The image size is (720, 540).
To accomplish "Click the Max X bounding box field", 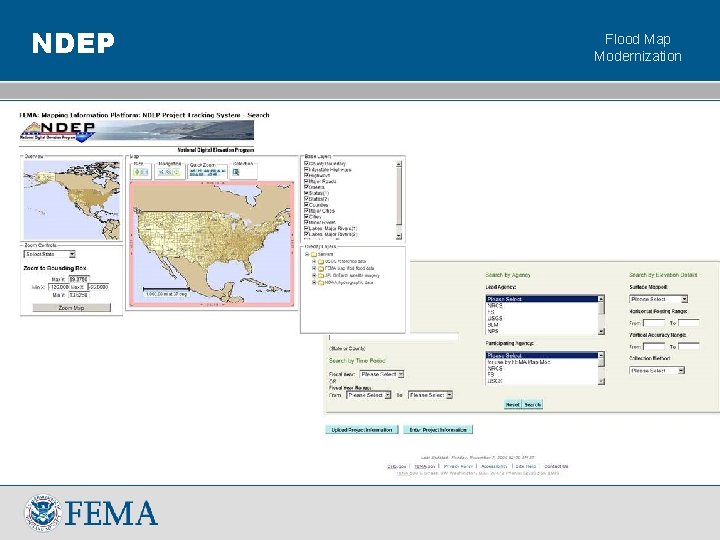I will click(x=98, y=287).
